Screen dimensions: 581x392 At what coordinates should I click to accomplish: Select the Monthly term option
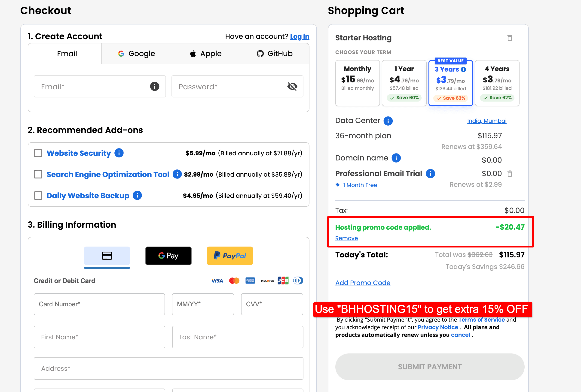358,83
